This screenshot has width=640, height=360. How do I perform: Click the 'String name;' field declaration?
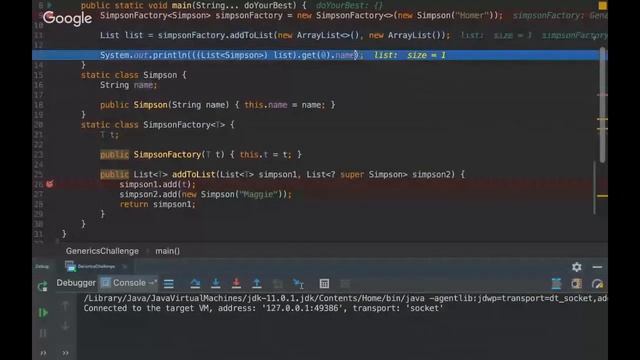tap(128, 85)
